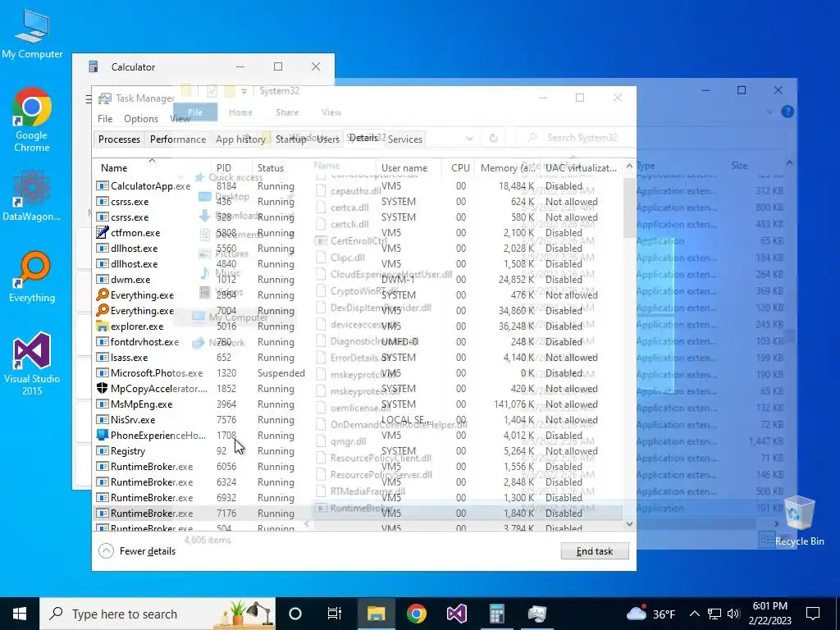Open the My Computer desktop icon
The width and height of the screenshot is (840, 630).
click(x=32, y=33)
